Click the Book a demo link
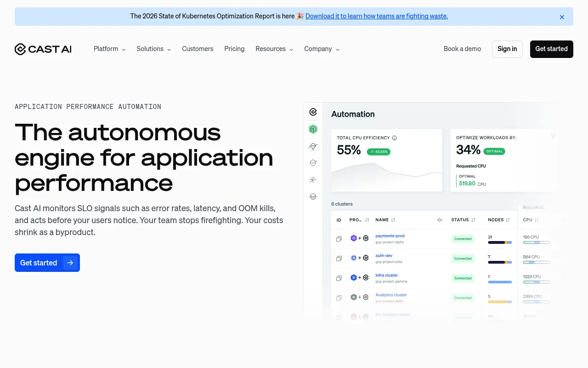The height and width of the screenshot is (368, 588). [x=462, y=49]
